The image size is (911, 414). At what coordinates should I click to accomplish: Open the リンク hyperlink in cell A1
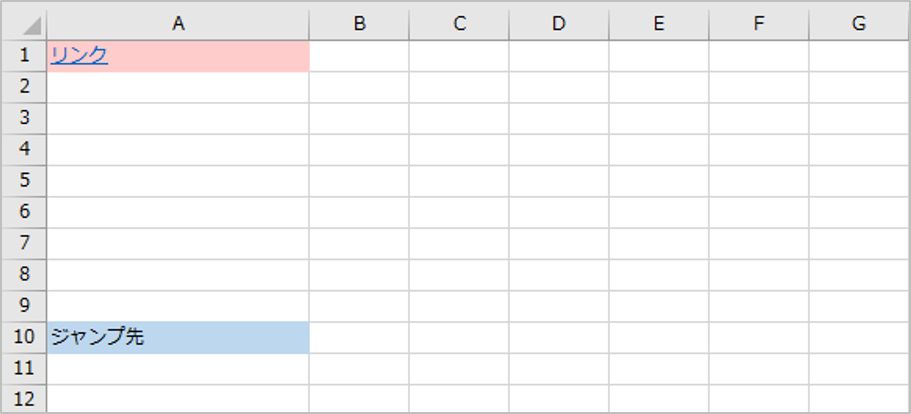[x=79, y=55]
